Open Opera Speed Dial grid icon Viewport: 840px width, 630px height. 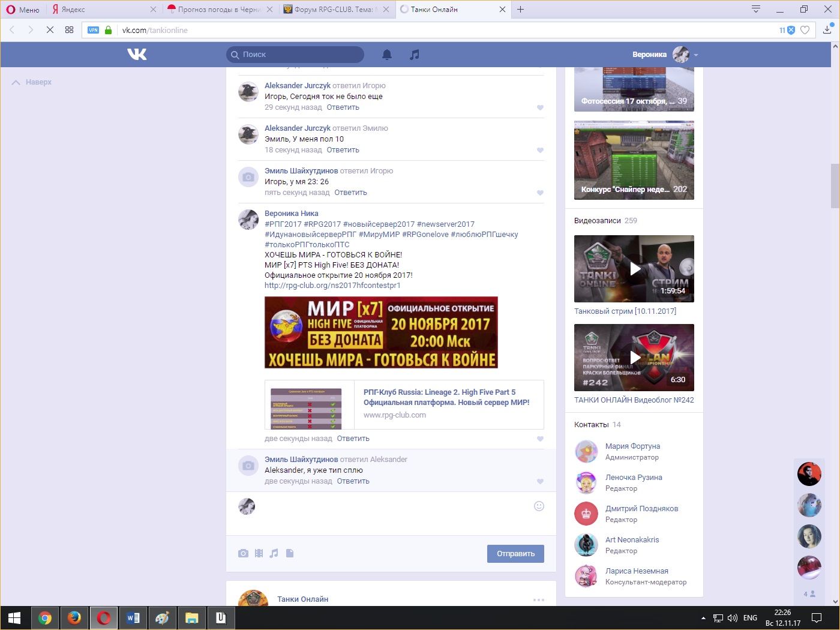pos(69,30)
